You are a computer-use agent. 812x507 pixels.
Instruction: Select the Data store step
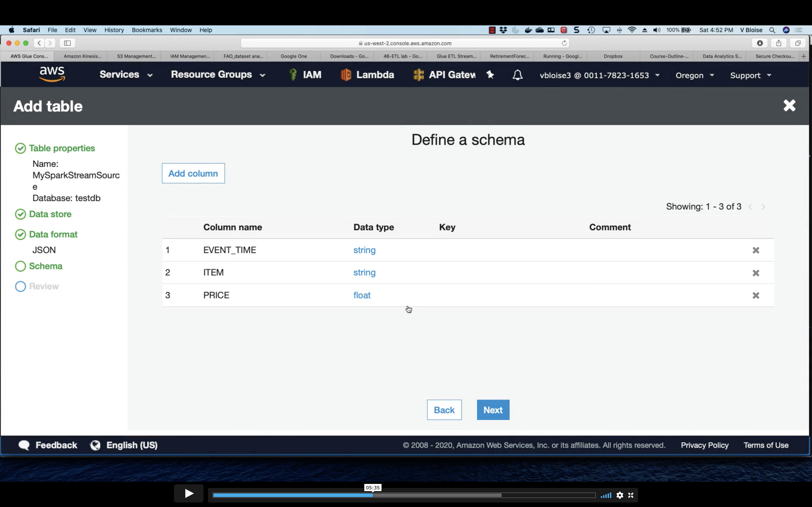coord(50,214)
